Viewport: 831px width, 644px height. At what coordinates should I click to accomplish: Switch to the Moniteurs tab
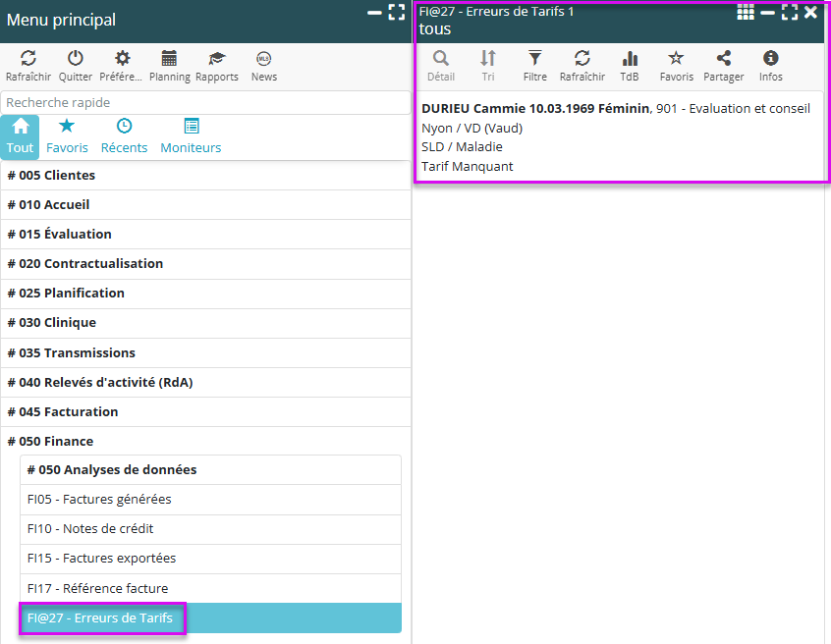[191, 135]
